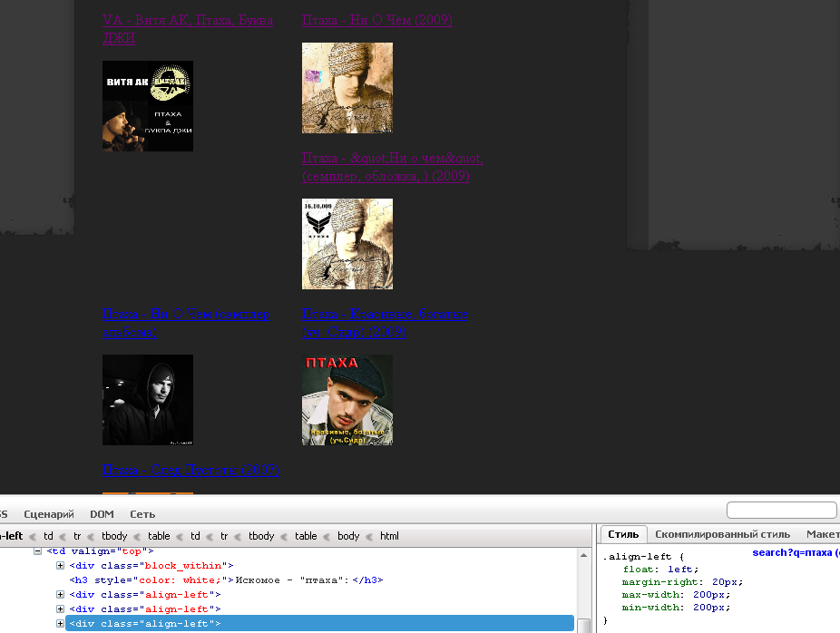
Task: Click the 'tr' breadcrumb left of rightmost tbody
Action: pyautogui.click(x=224, y=536)
